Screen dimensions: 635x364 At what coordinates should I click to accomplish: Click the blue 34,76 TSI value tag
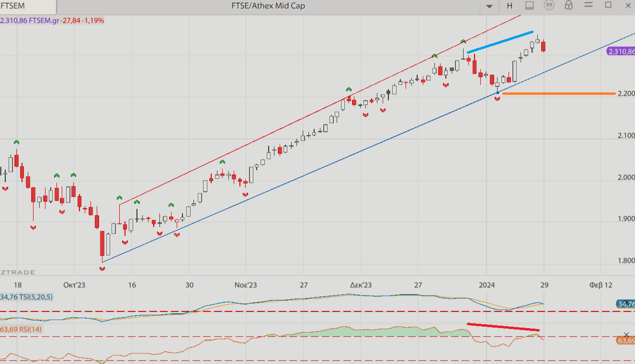pos(625,304)
